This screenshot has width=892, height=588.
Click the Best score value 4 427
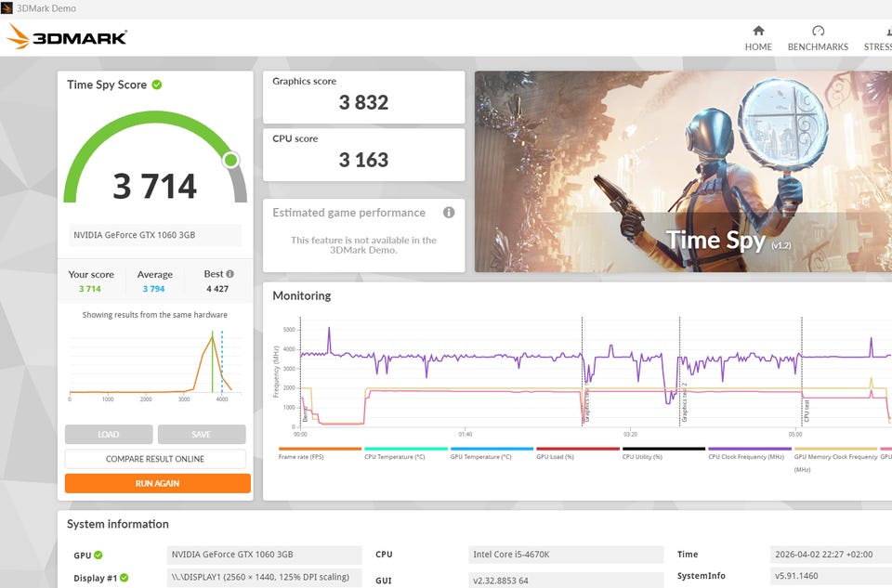click(x=217, y=289)
